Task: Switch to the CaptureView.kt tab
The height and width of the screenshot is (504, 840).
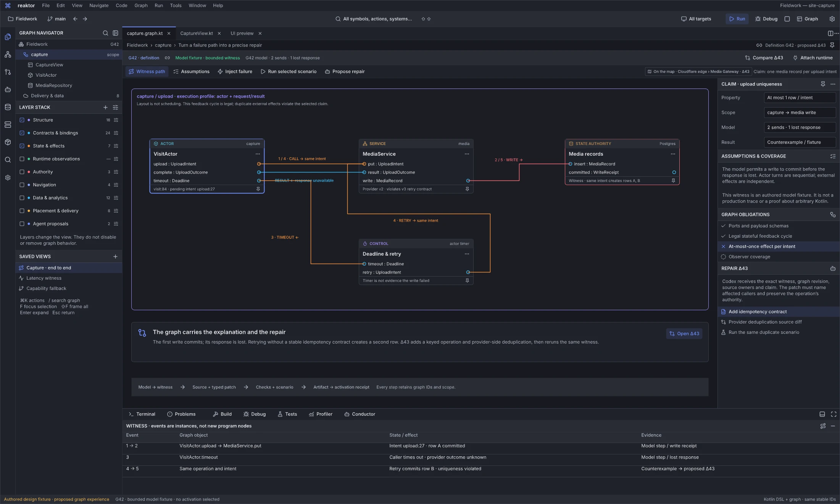Action: point(196,33)
